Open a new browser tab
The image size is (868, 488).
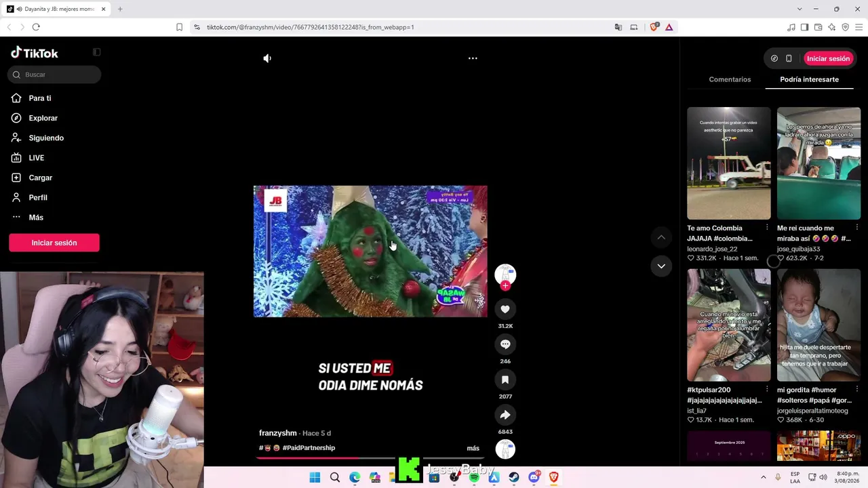pos(120,9)
